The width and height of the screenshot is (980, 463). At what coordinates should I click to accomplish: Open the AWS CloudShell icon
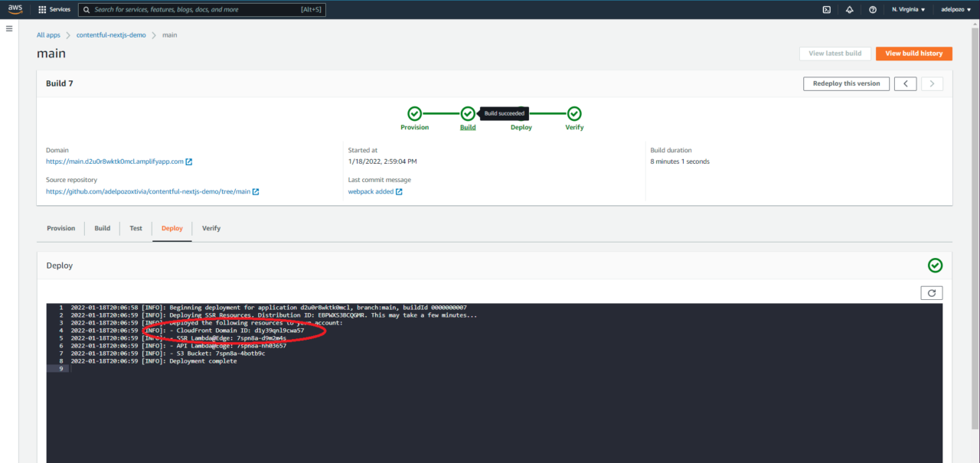coord(826,9)
